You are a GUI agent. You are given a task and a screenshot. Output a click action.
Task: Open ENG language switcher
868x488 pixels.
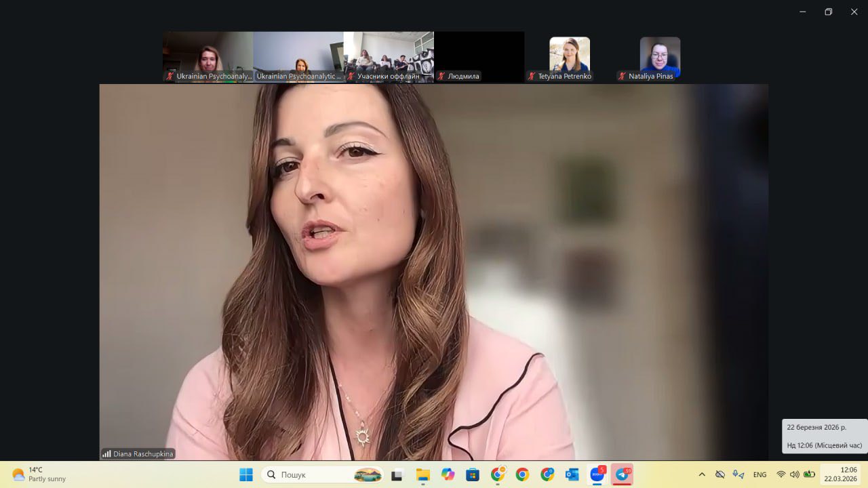(759, 474)
